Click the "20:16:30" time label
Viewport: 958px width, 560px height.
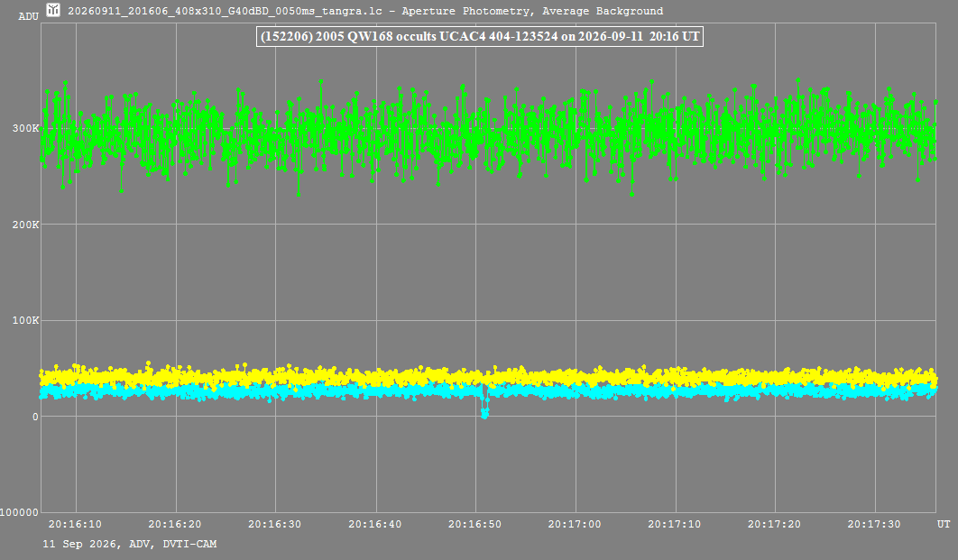[274, 524]
